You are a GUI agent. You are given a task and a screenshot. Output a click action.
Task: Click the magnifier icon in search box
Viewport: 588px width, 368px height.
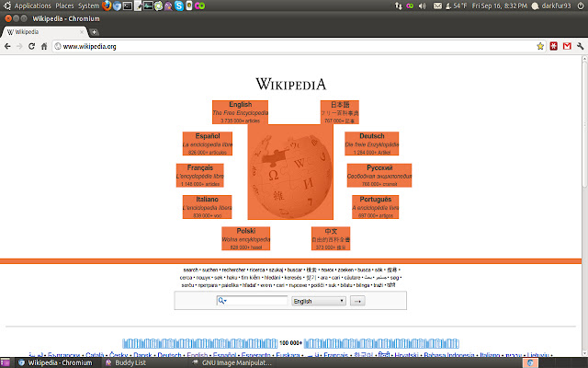click(222, 301)
